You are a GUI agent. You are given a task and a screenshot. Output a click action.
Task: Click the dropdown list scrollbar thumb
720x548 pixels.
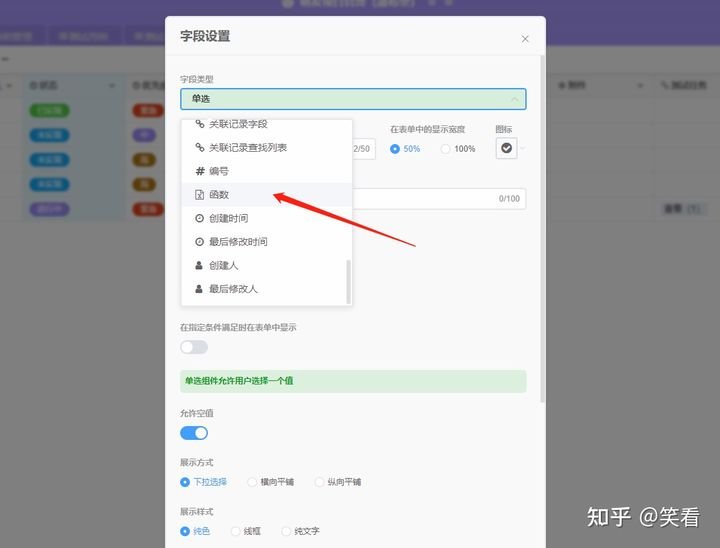click(348, 281)
